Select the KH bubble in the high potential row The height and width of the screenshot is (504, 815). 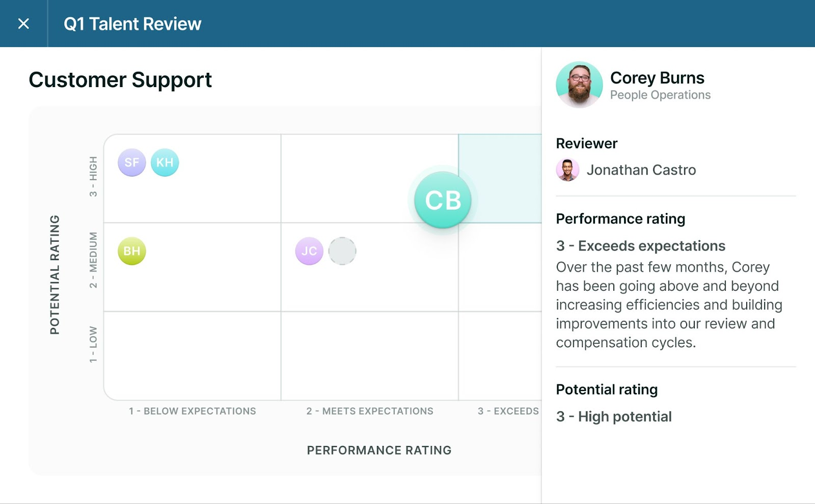pyautogui.click(x=165, y=162)
